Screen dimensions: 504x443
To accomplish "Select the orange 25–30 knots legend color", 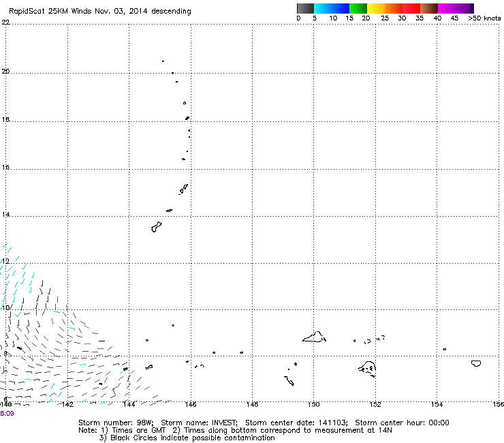I will (394, 8).
